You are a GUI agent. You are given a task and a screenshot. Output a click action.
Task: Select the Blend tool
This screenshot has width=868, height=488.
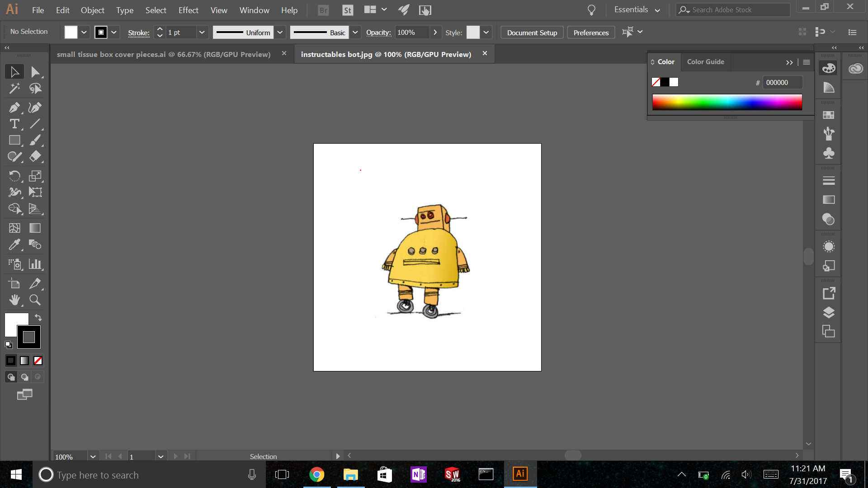tap(35, 244)
